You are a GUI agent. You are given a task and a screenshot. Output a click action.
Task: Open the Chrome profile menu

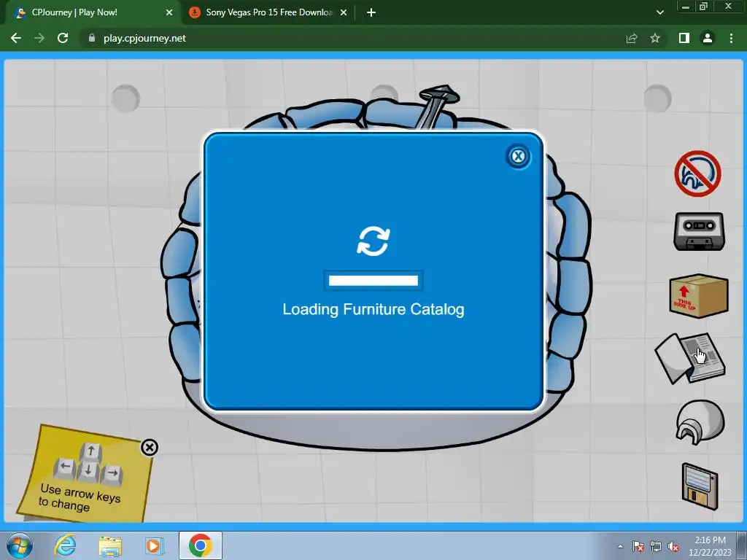click(x=708, y=38)
